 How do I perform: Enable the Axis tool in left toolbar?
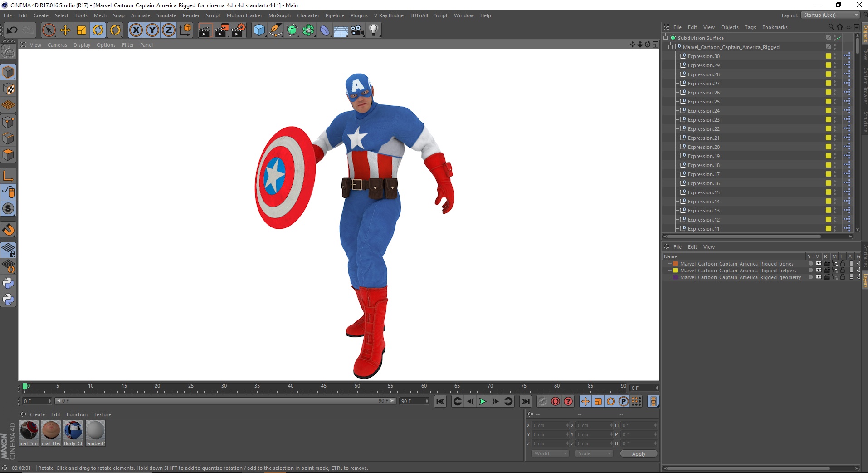(8, 175)
